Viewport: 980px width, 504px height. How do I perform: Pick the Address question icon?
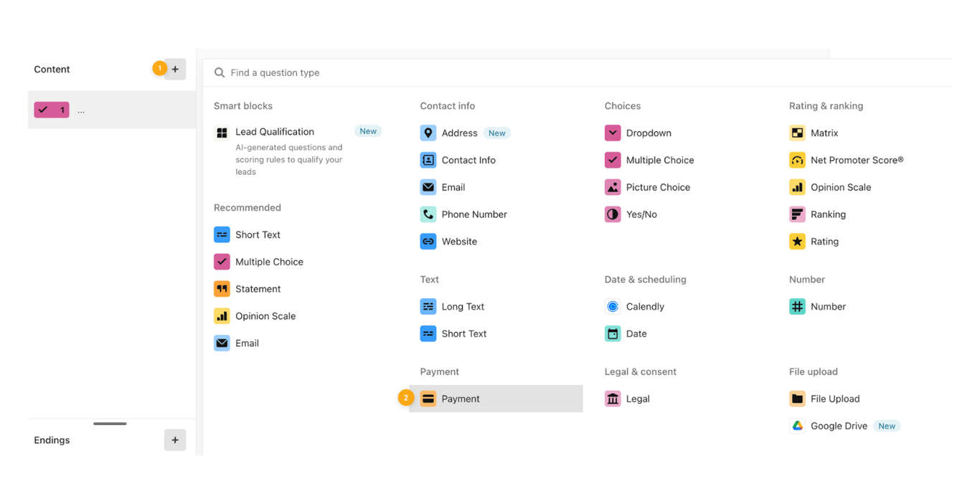click(x=428, y=133)
